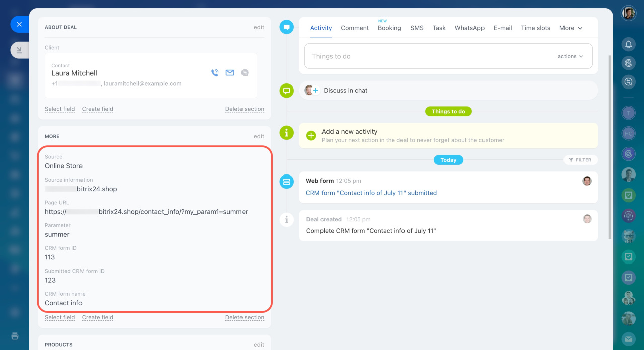Viewport: 644px width, 350px height.
Task: Open the Booking tab
Action: point(389,28)
